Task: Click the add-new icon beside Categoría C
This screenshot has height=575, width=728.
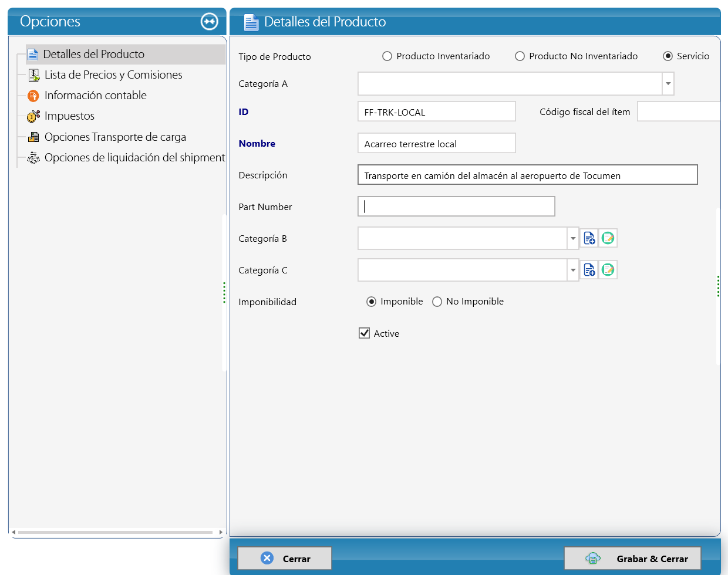Action: (x=589, y=270)
